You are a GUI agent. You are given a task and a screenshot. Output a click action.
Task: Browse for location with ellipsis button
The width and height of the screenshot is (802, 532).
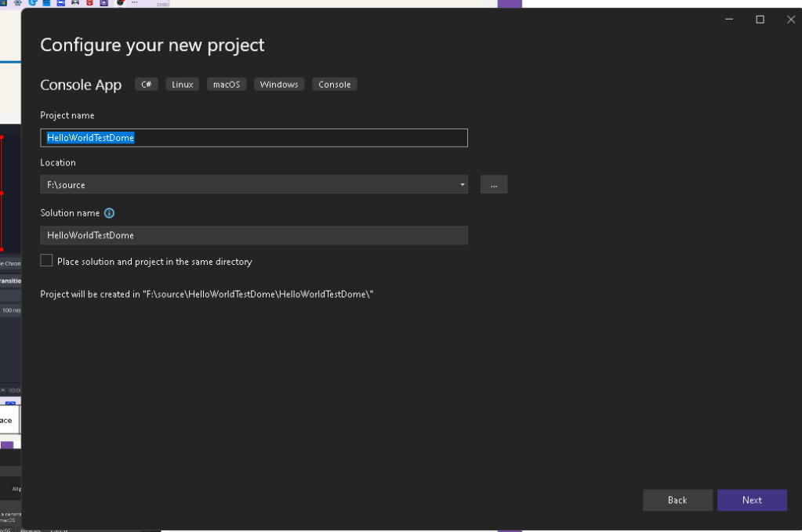(494, 184)
